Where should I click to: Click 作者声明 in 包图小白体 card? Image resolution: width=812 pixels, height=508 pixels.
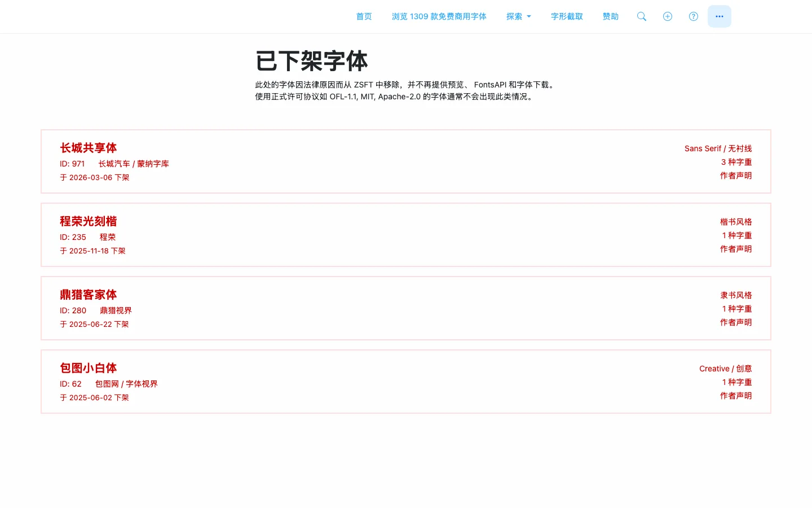[x=736, y=396]
